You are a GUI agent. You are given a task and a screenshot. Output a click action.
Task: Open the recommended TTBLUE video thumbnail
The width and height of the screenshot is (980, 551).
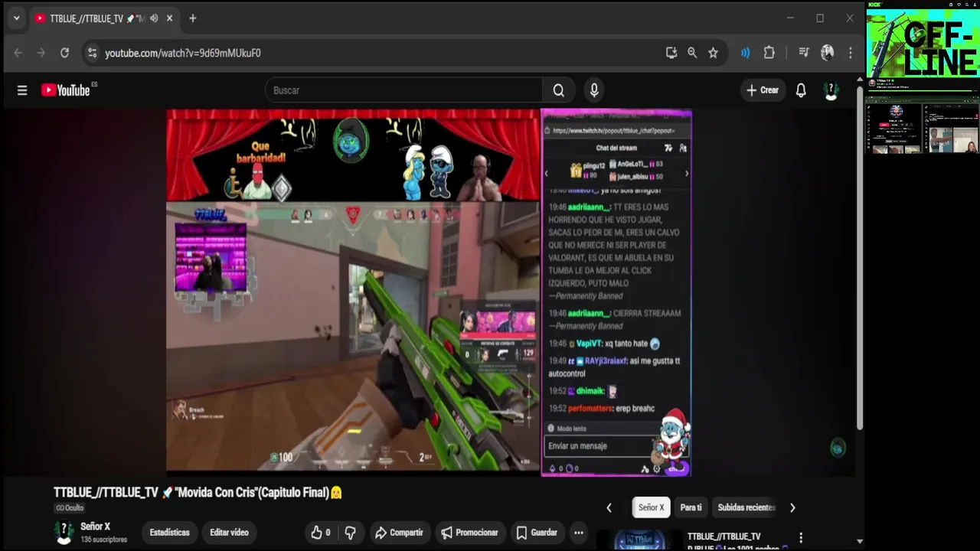click(639, 540)
